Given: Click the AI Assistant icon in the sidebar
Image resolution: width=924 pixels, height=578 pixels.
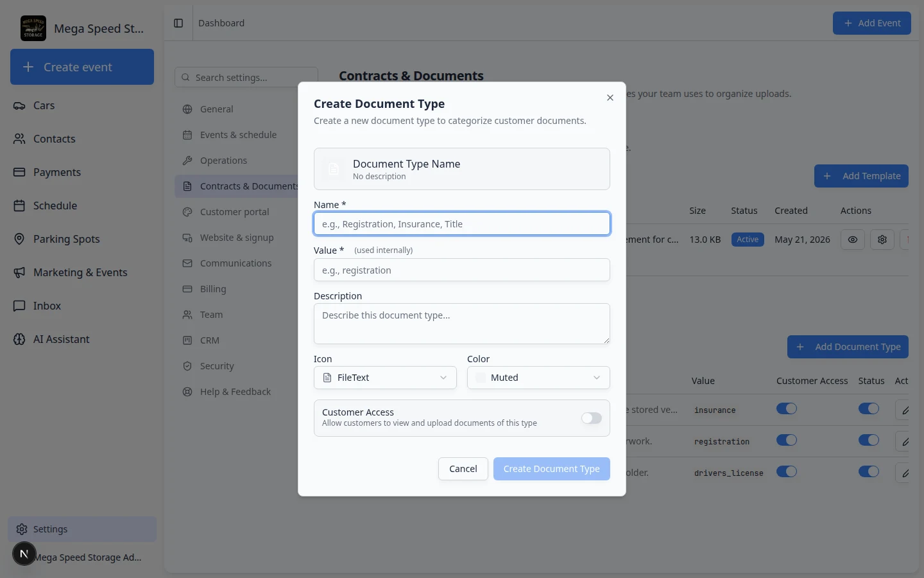Looking at the screenshot, I should coord(19,339).
